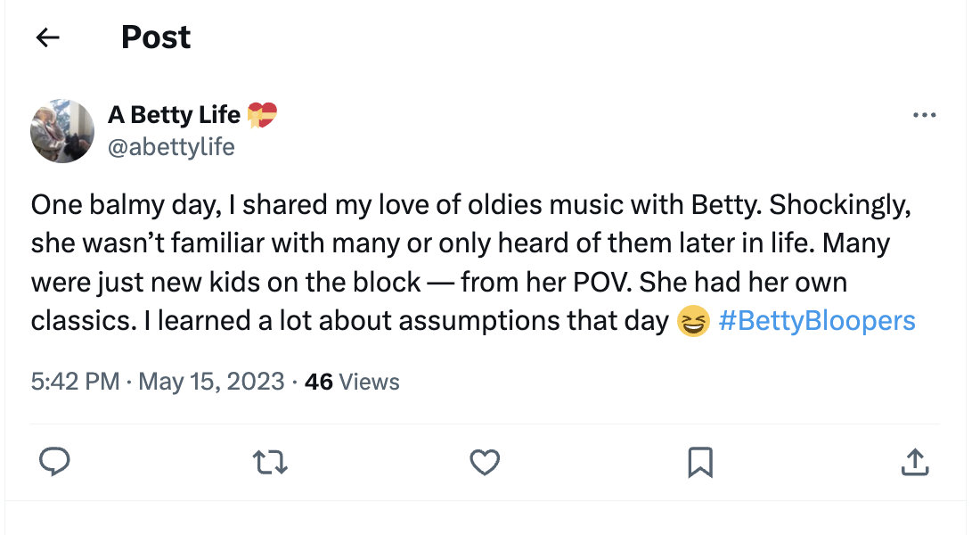The height and width of the screenshot is (535, 980).
Task: Save the post using the bookmark icon
Action: (700, 462)
